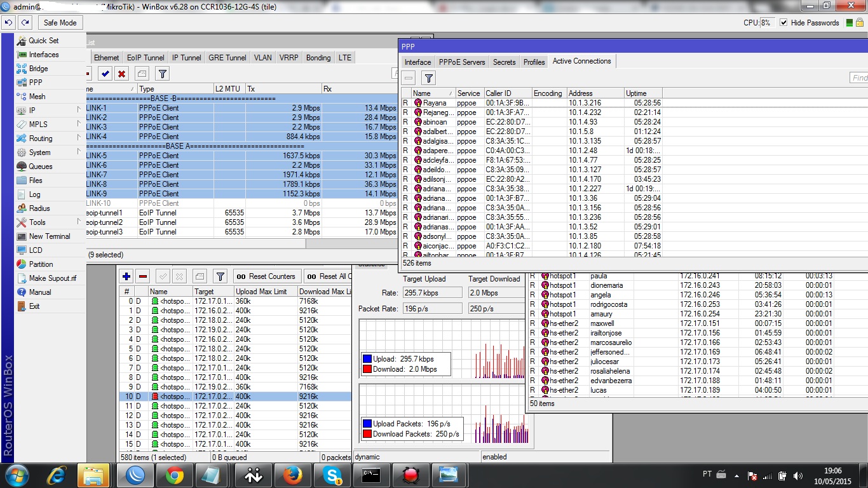Viewport: 868px width, 488px height.
Task: Open Internet Explorer from taskbar
Action: pyautogui.click(x=57, y=475)
